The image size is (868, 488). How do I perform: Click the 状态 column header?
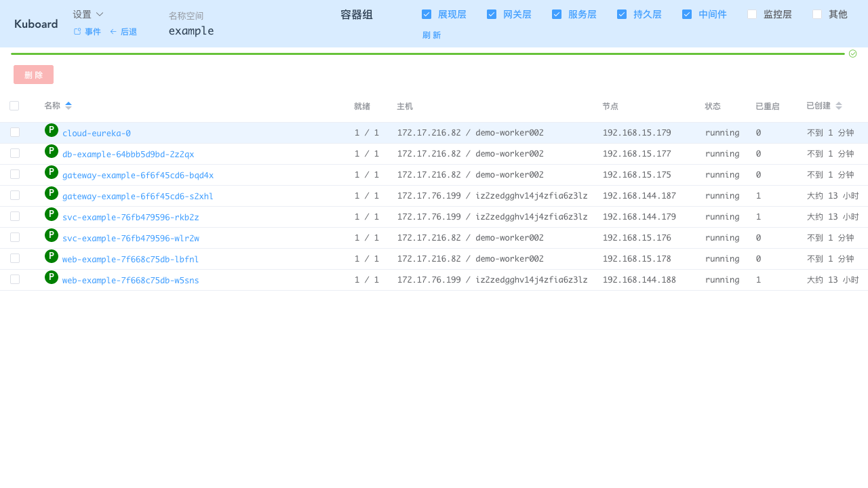point(713,106)
